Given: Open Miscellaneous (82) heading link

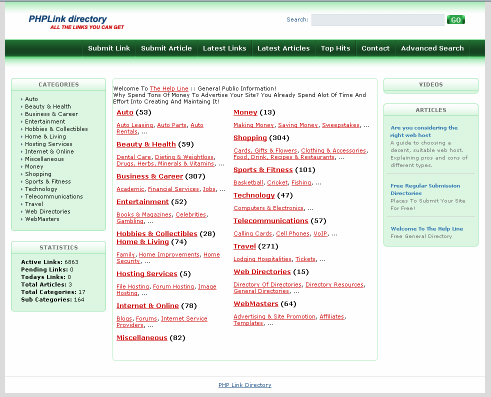Looking at the screenshot, I should pos(142,338).
